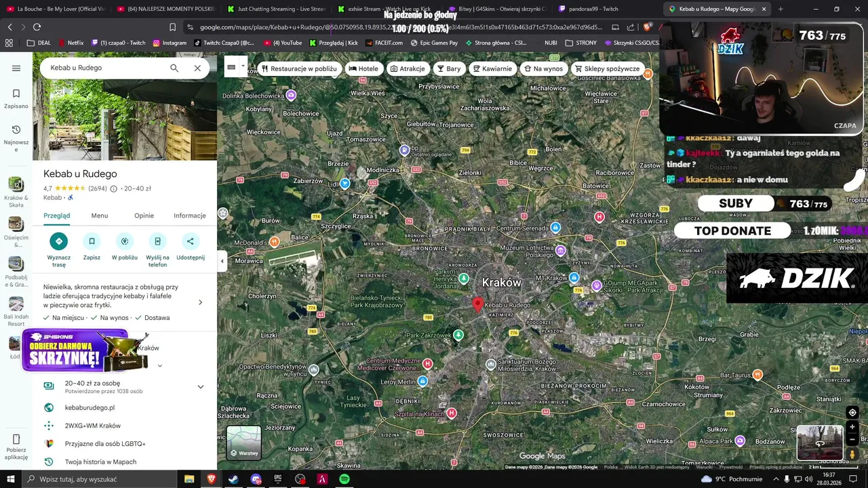Open the Street View photo thumbnail
This screenshot has width=868, height=488.
click(819, 443)
